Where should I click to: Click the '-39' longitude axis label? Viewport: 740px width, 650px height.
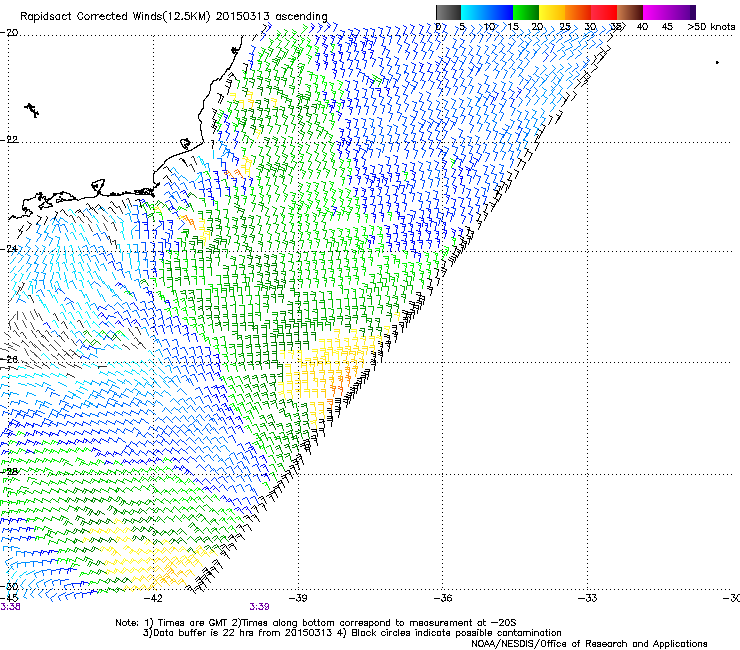point(298,598)
